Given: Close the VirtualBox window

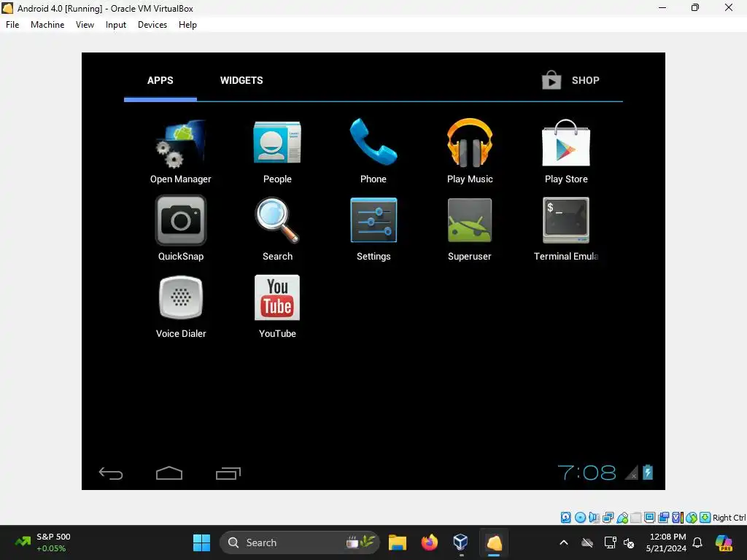Looking at the screenshot, I should 729,7.
